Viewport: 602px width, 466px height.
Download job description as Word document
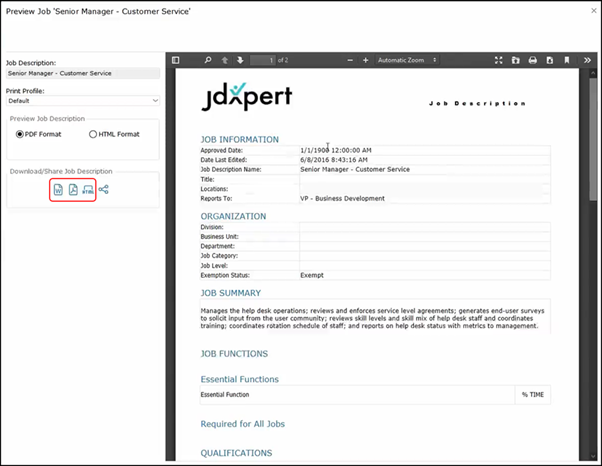(57, 190)
